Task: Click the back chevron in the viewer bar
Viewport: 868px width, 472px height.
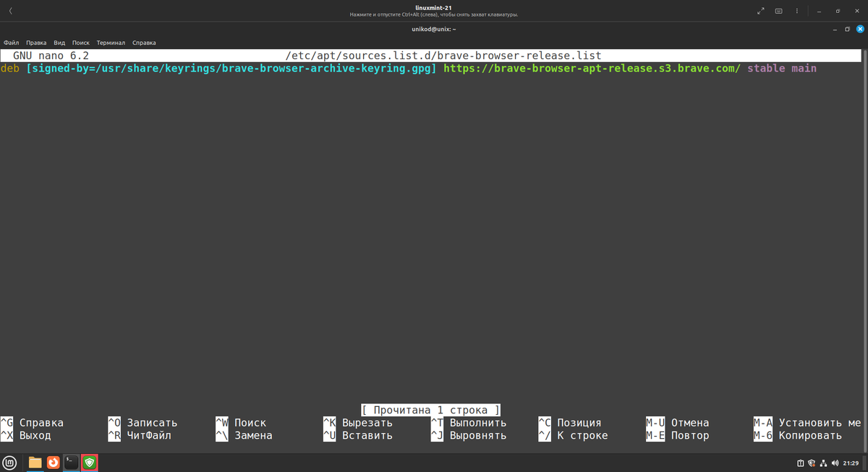Action: [x=10, y=11]
